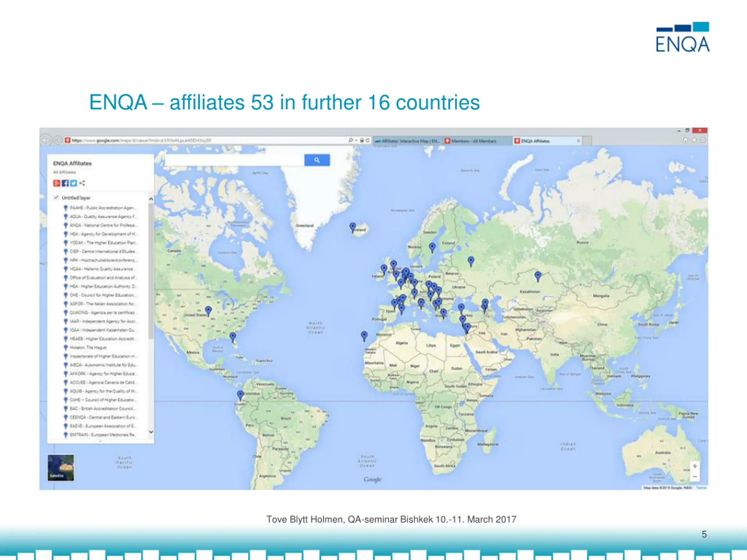Select 'IQAA - Independent Kazakhstan Qu...' entry
The image size is (747, 560).
point(100,330)
